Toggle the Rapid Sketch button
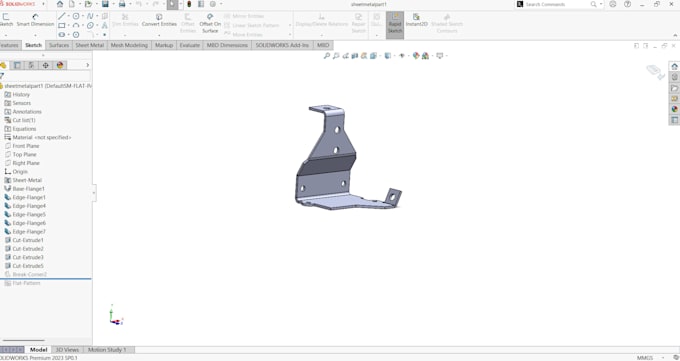 pos(395,23)
